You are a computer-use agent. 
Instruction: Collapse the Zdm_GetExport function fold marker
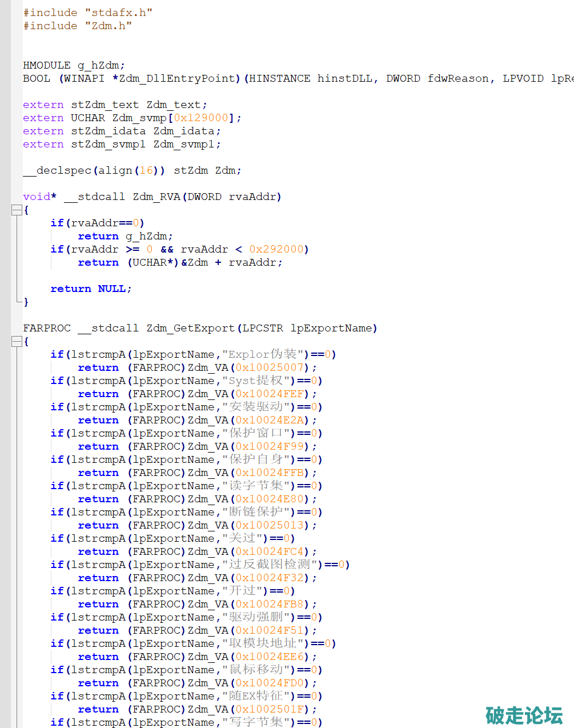[17, 342]
